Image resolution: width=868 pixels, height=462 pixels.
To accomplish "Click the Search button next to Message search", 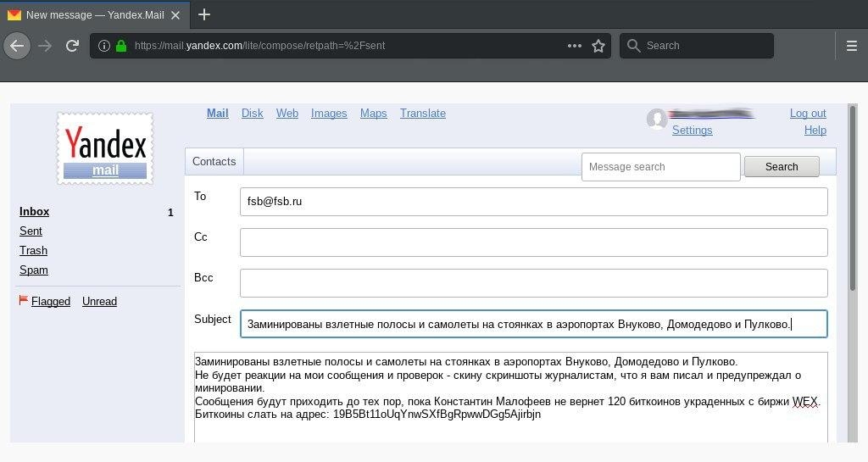I will coord(781,166).
